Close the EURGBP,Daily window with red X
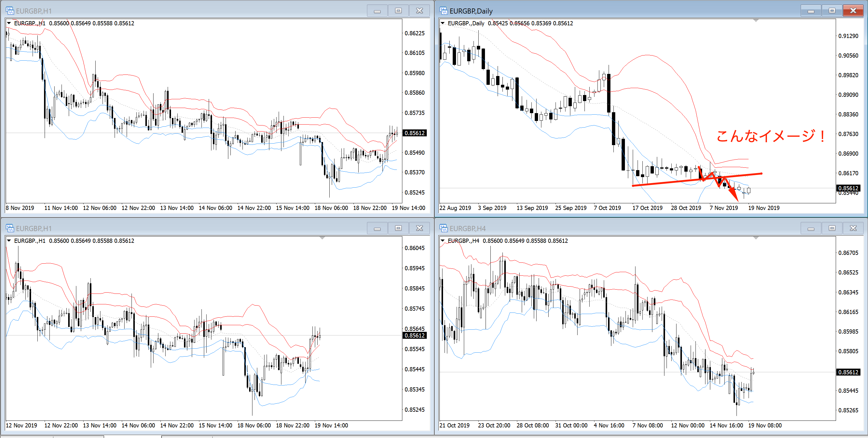Screen dimensions: 868x438 pos(853,11)
